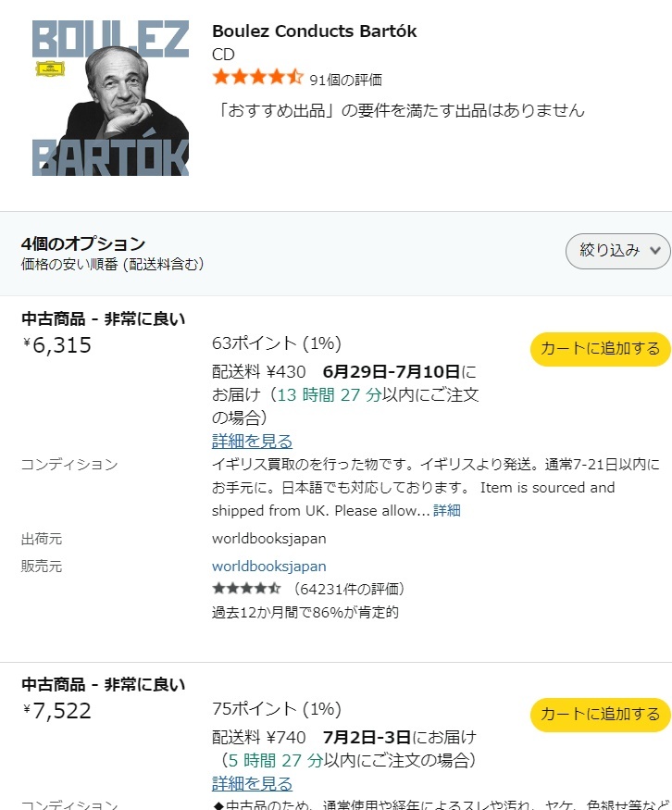Open 詳細を見る for the ¥430 shipping offer
Viewport: 672px width, 810px height.
click(x=252, y=442)
